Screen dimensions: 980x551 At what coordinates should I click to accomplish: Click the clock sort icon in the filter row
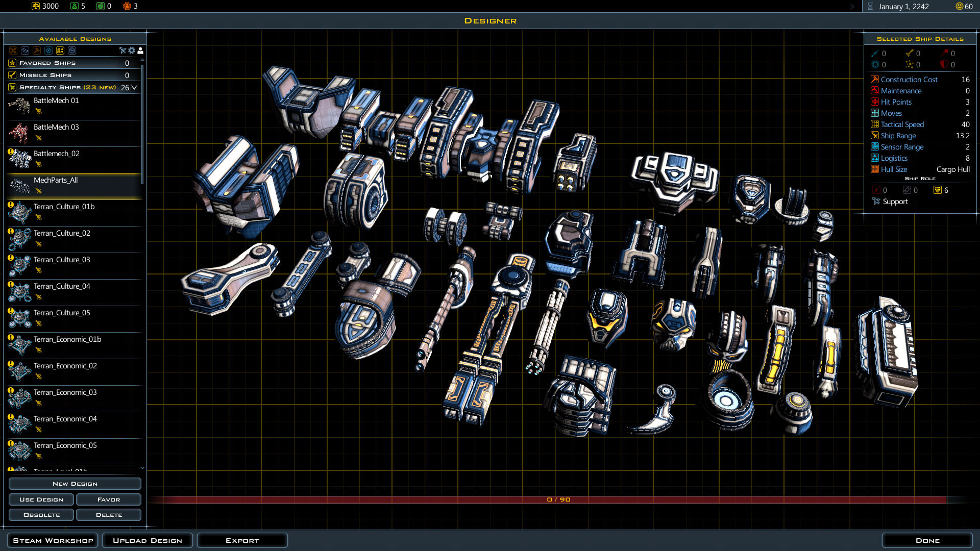tap(72, 51)
